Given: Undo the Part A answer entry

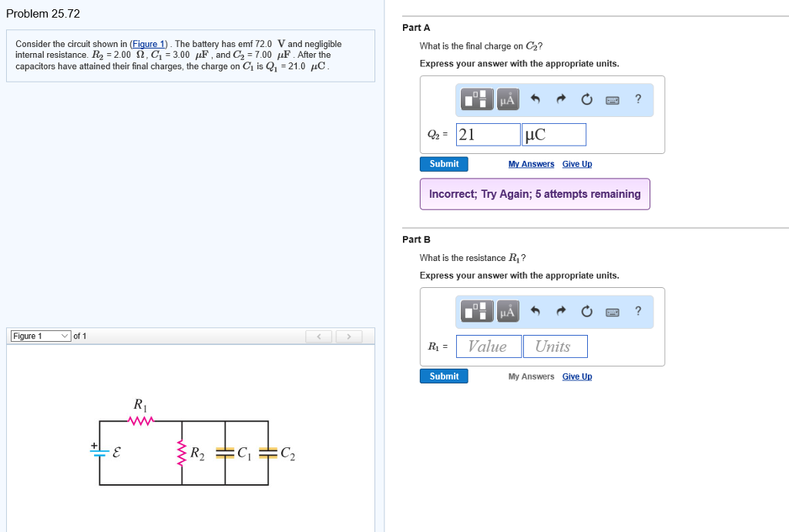Looking at the screenshot, I should [535, 99].
